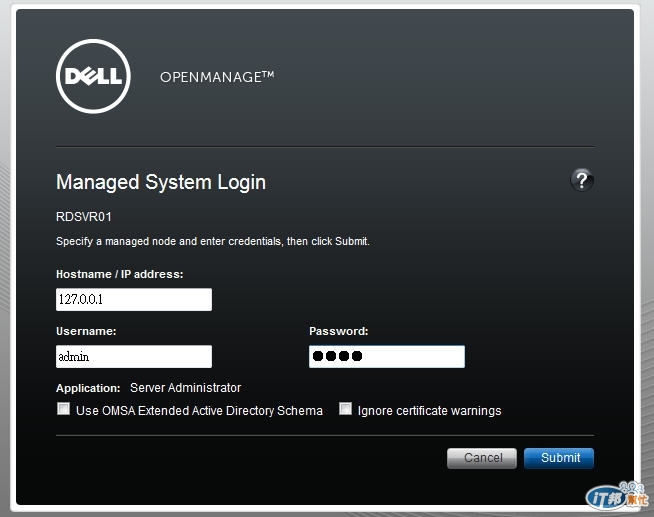The width and height of the screenshot is (654, 517).
Task: Open help via question mark icon
Action: (x=582, y=180)
